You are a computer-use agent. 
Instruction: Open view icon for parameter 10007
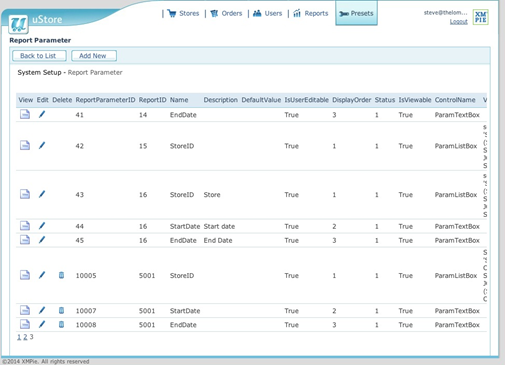click(x=25, y=310)
